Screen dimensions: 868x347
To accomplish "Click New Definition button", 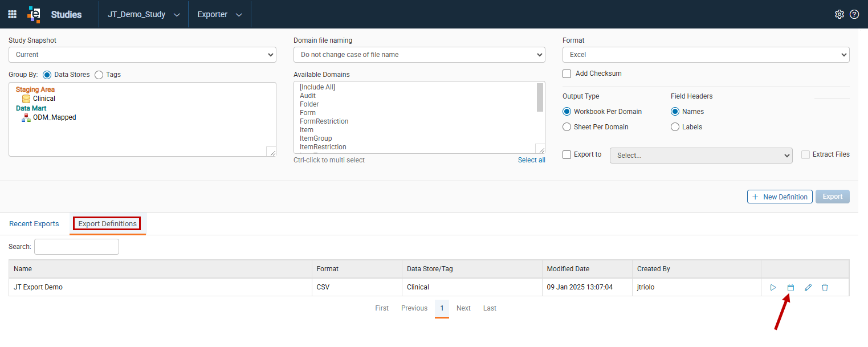I will [780, 197].
